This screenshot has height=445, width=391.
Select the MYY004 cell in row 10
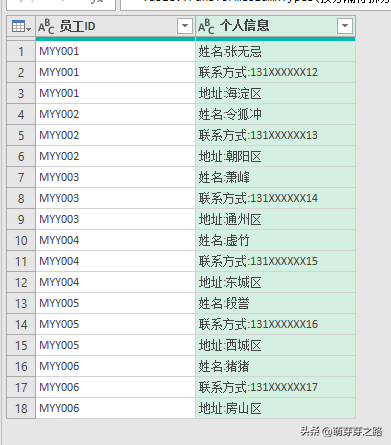pyautogui.click(x=115, y=240)
